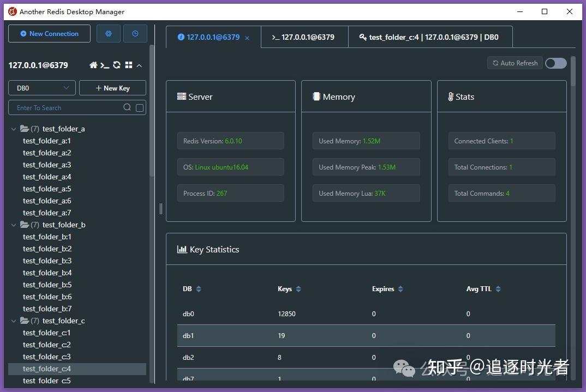Switch to the console tab >_ 127.0.0.1@6379
The image size is (586, 392).
304,37
